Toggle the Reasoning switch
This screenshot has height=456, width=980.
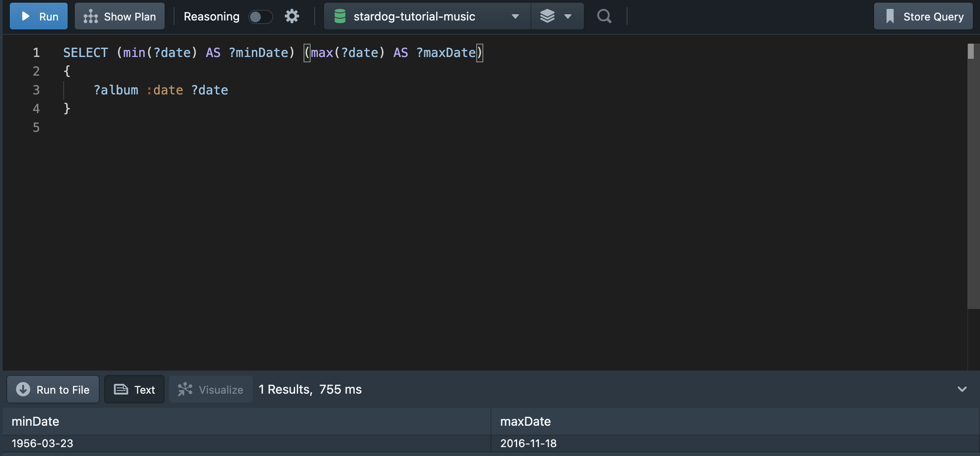260,17
